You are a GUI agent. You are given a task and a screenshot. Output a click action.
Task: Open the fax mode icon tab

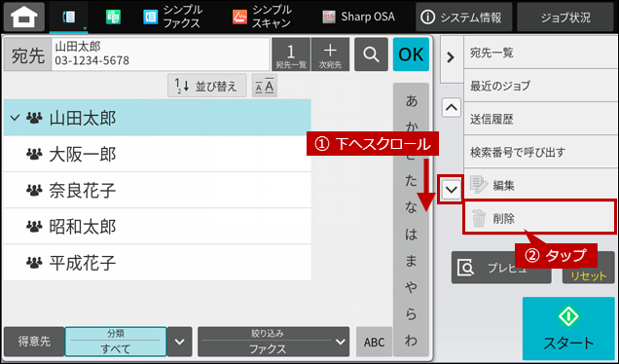pyautogui.click(x=69, y=17)
